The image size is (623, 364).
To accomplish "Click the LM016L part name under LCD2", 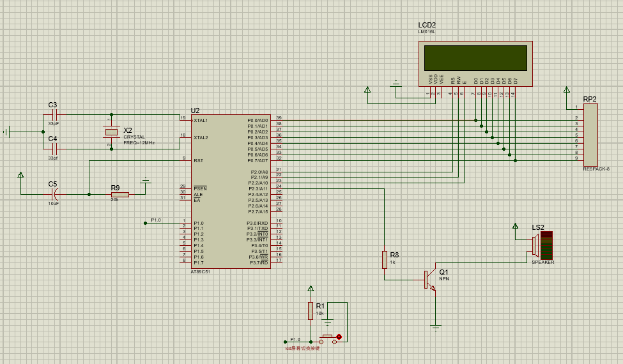I will click(x=427, y=31).
